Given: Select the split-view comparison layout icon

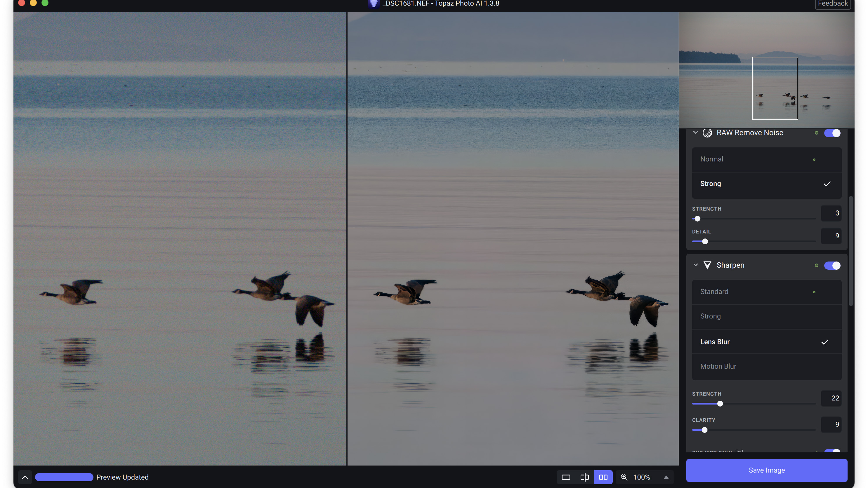Looking at the screenshot, I should pos(584,477).
